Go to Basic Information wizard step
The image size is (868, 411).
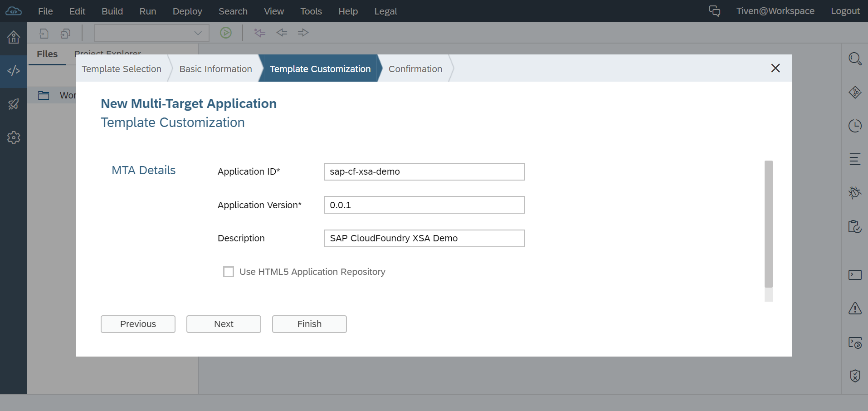coord(215,69)
